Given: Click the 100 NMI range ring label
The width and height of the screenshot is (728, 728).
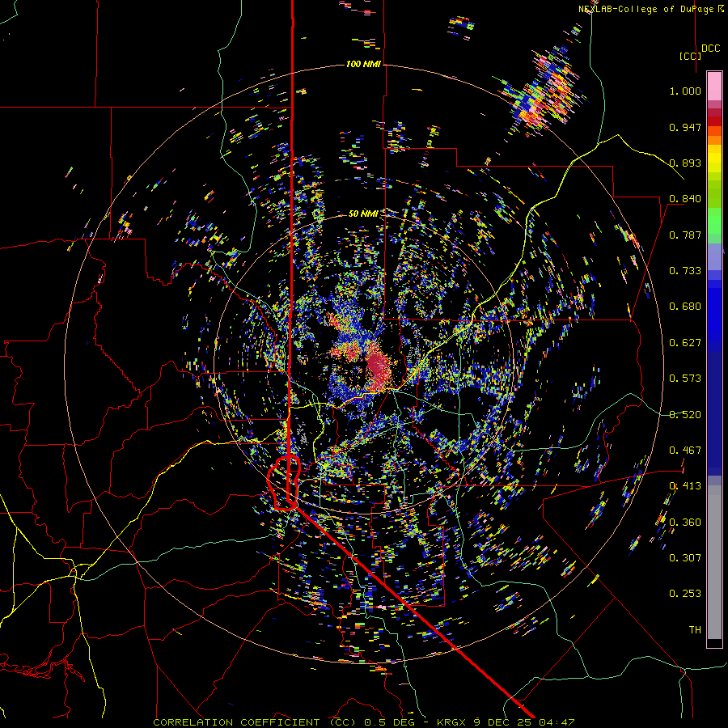Looking at the screenshot, I should (363, 64).
